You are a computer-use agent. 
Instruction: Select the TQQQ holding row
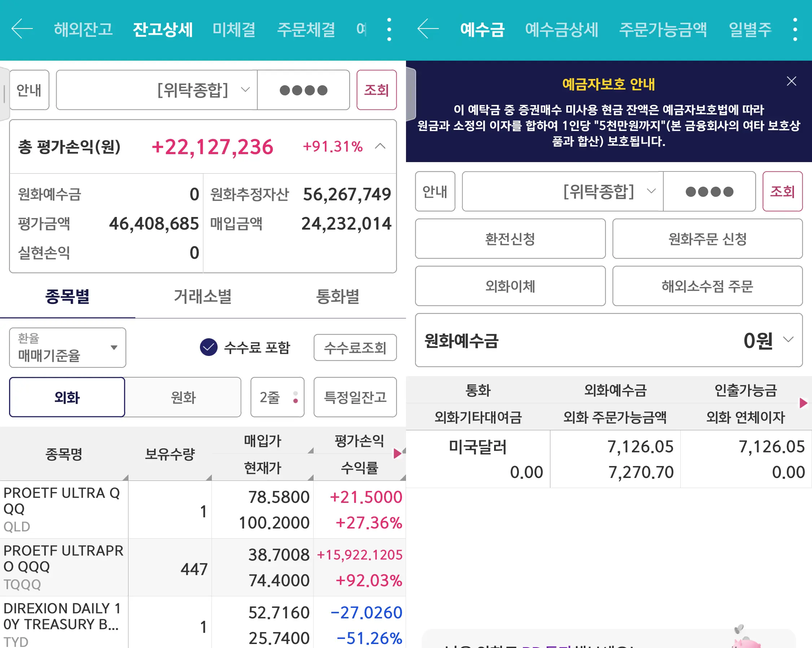coord(202,567)
